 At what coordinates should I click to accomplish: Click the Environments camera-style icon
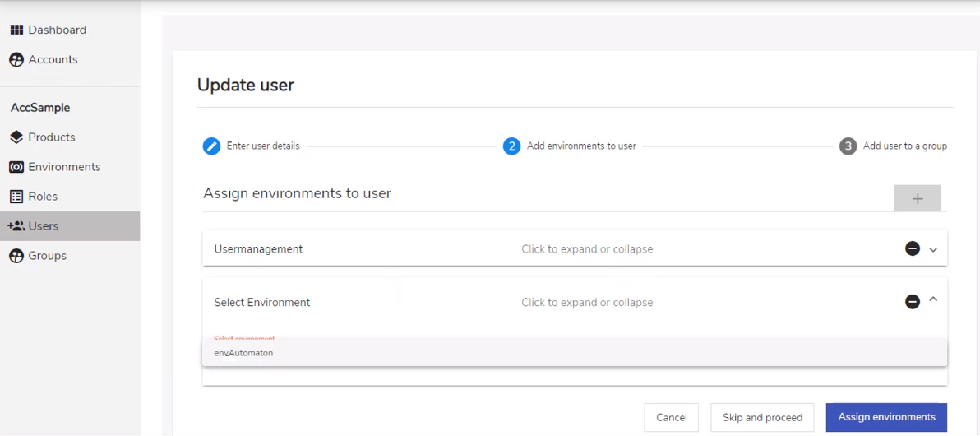tap(17, 167)
